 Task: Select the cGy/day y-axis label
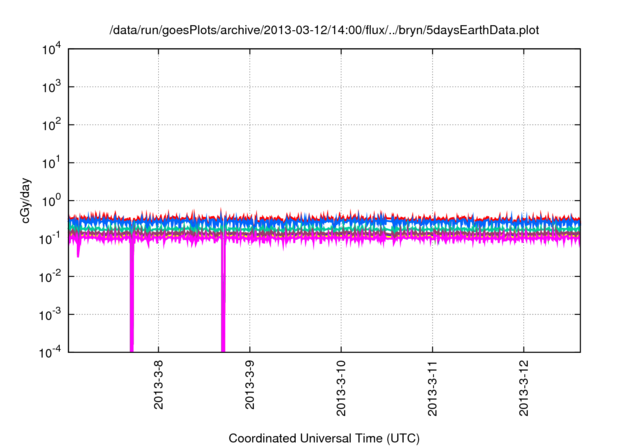click(x=25, y=200)
